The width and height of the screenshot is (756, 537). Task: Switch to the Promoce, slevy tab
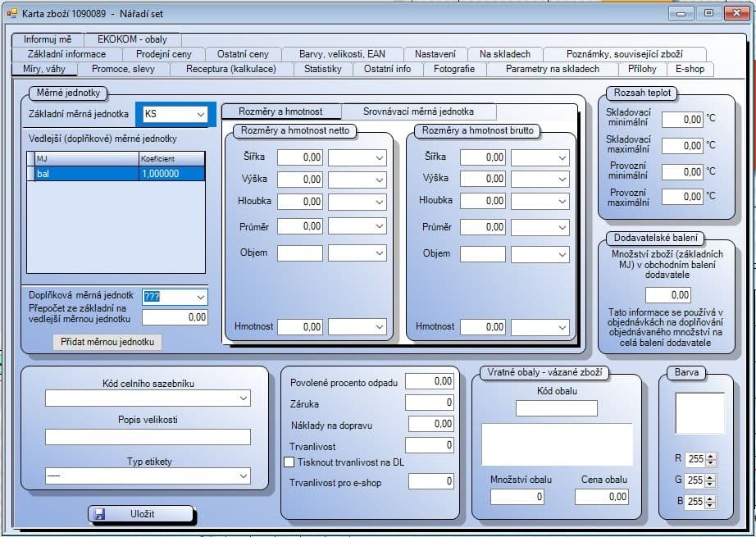pyautogui.click(x=124, y=69)
